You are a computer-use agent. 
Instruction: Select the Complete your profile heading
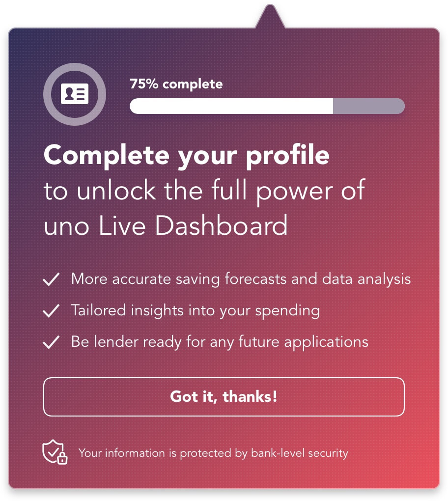click(187, 156)
